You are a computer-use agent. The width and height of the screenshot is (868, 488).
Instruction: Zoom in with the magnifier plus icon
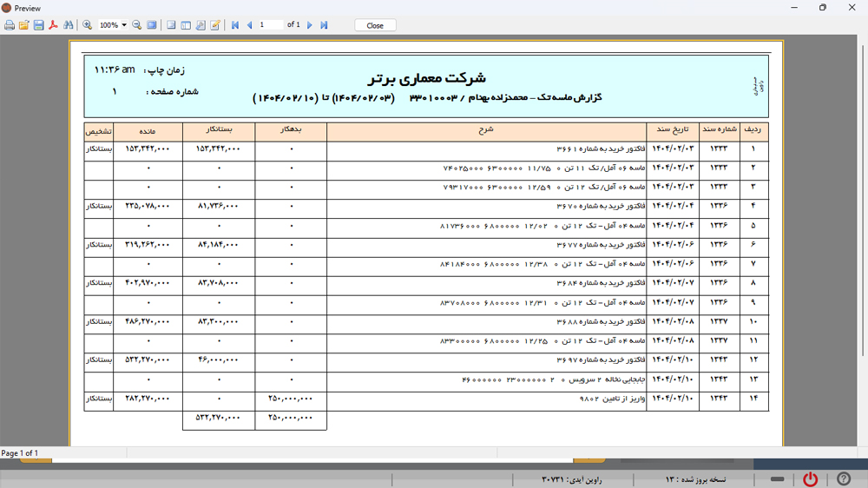(87, 25)
